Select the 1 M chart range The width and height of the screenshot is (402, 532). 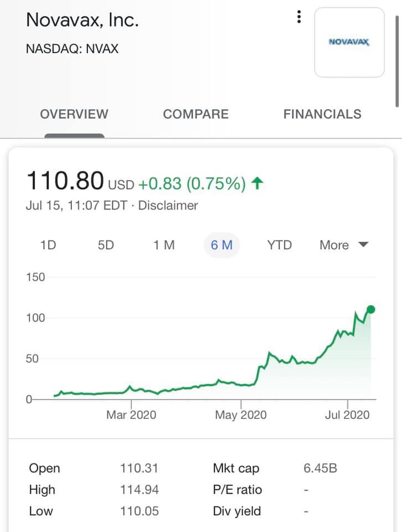point(164,245)
